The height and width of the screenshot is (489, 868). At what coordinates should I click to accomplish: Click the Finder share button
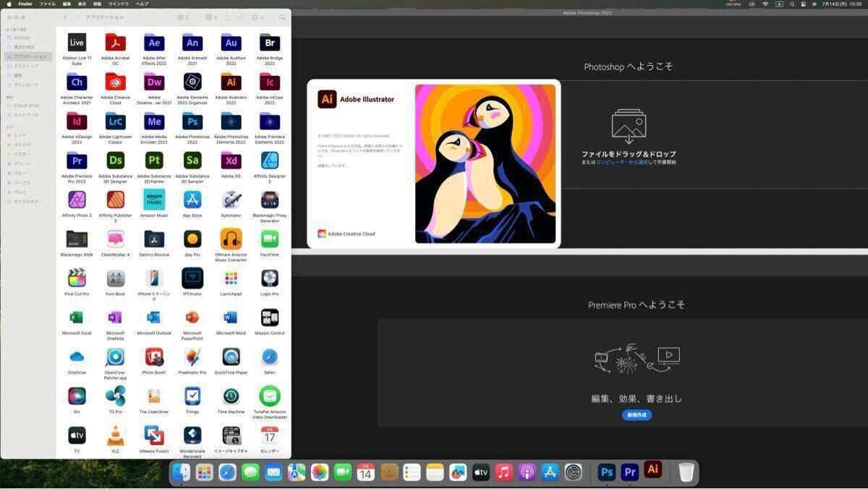tap(227, 17)
